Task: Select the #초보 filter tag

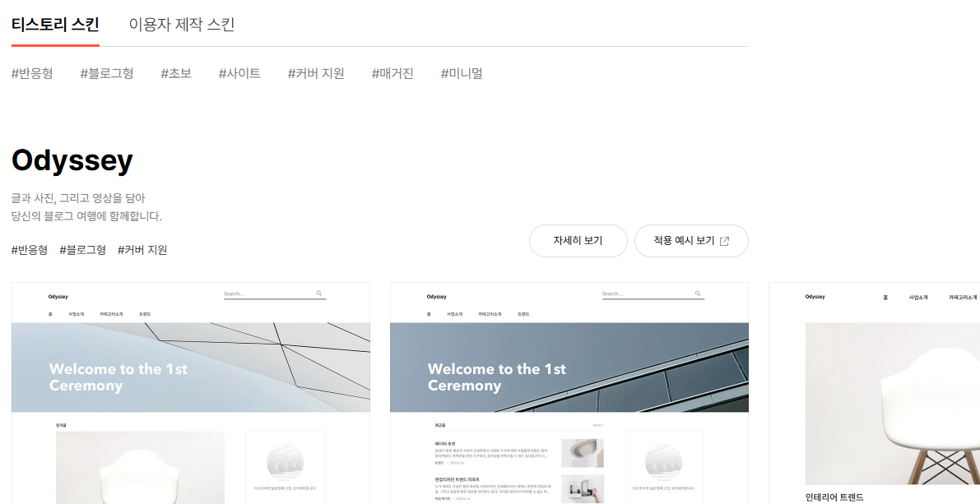Action: tap(174, 72)
